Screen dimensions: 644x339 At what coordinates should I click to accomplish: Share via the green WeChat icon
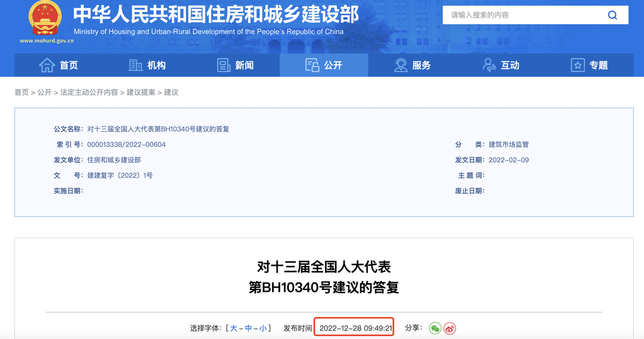(x=435, y=328)
